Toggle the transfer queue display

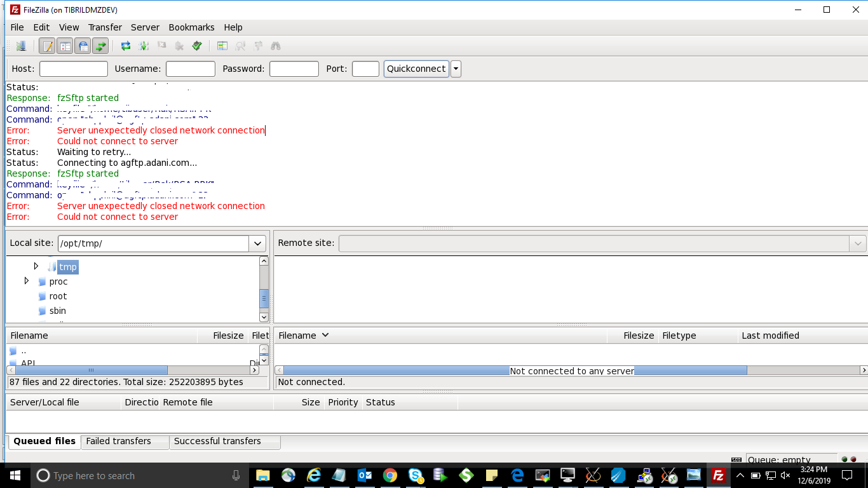pyautogui.click(x=100, y=46)
